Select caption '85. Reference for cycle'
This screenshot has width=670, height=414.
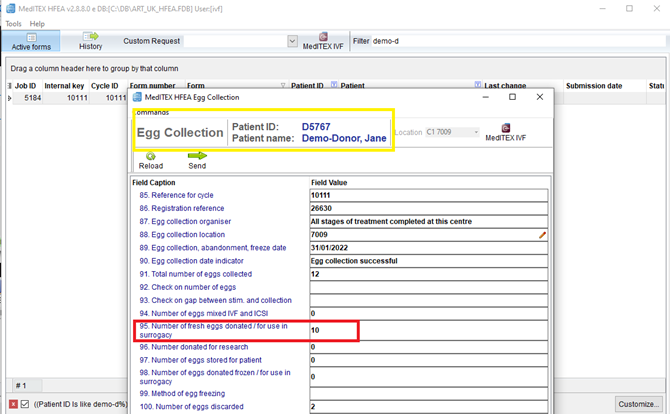pyautogui.click(x=176, y=195)
